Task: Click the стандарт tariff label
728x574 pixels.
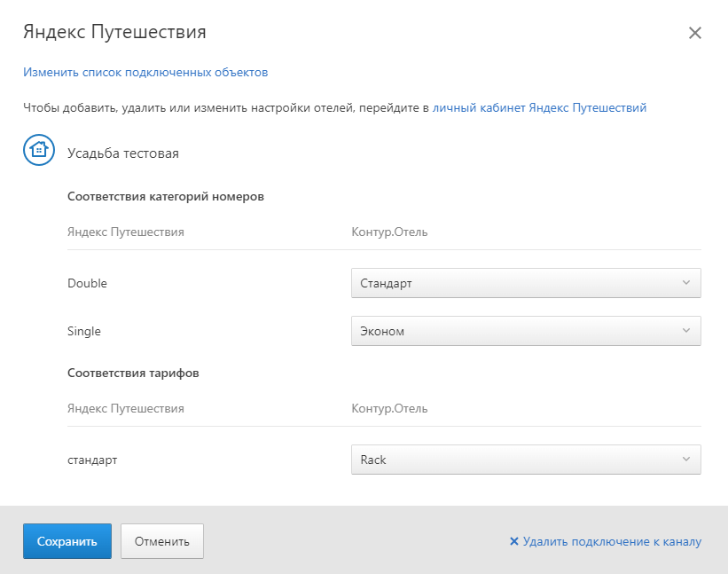Action: (92, 460)
